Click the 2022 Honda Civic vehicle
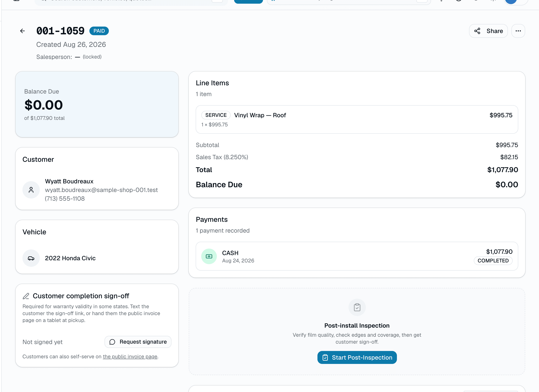The image size is (539, 392). point(70,258)
